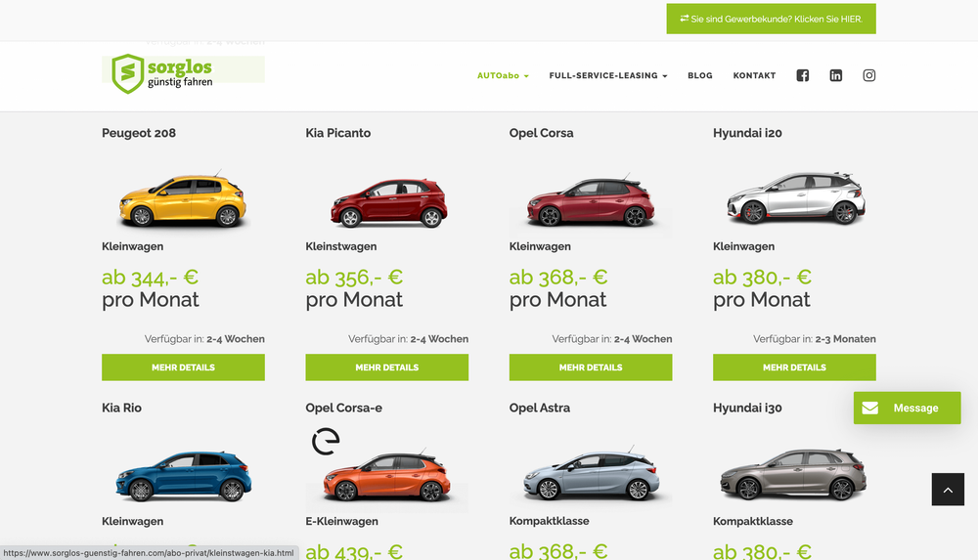
Task: Click the Gewerbekunde 'Klicken Sie HIER' button
Action: point(771,19)
